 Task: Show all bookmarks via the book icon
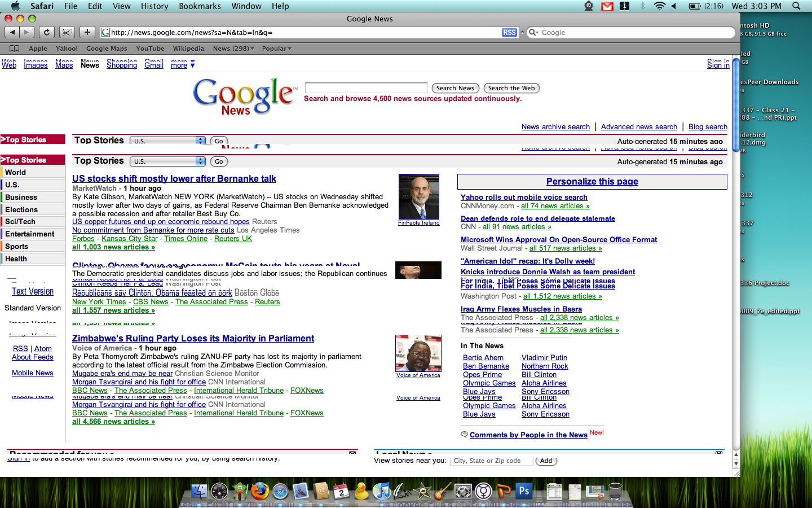tap(15, 49)
